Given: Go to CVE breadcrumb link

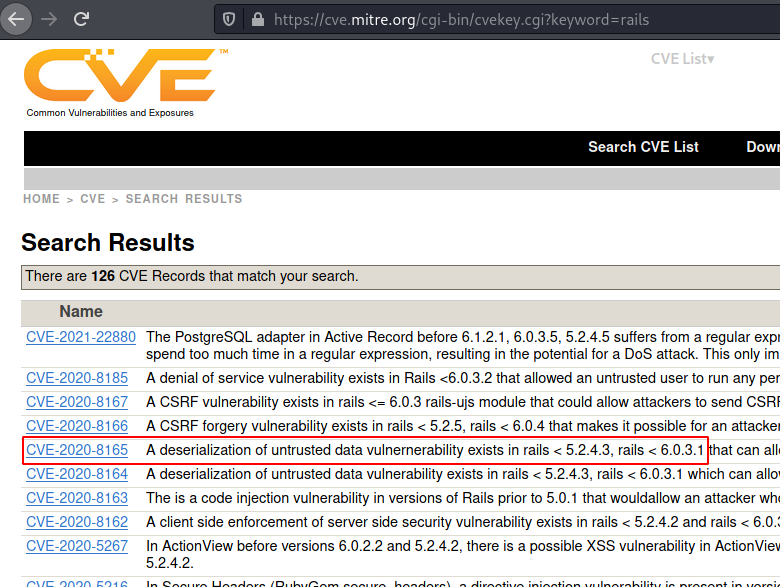Looking at the screenshot, I should [93, 199].
